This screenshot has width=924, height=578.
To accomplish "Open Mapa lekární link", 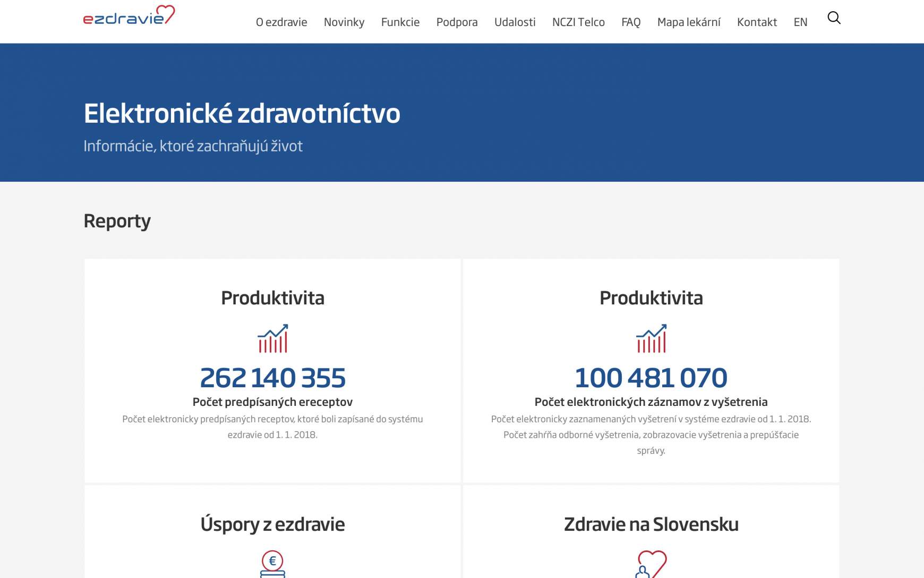I will pos(689,22).
